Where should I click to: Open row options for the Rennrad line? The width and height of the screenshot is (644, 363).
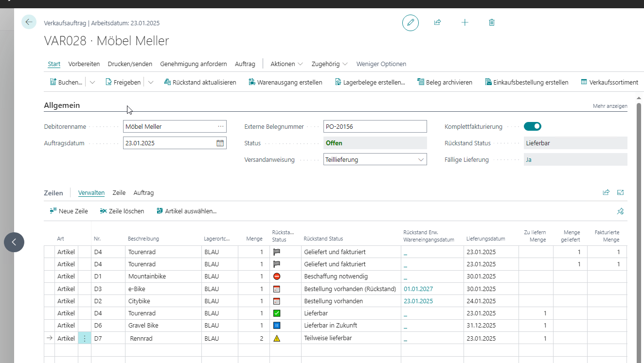[x=84, y=338]
